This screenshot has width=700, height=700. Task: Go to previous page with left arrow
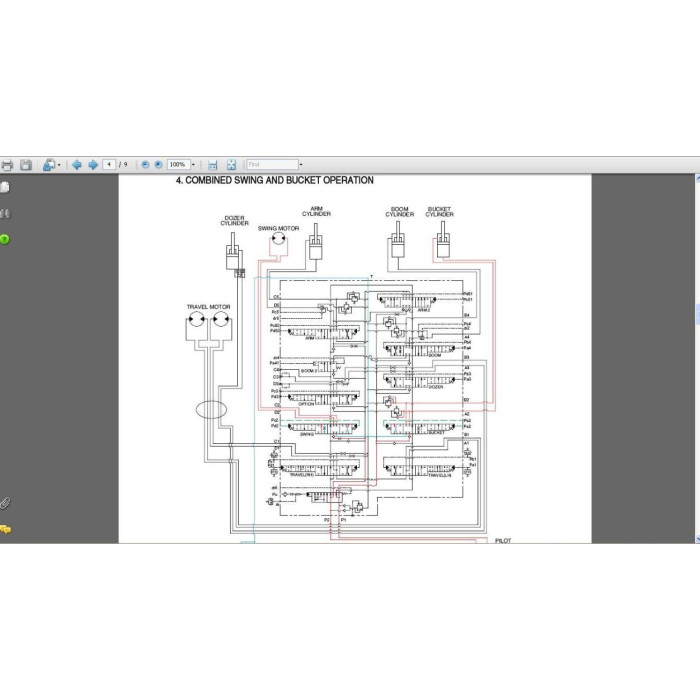point(77,165)
